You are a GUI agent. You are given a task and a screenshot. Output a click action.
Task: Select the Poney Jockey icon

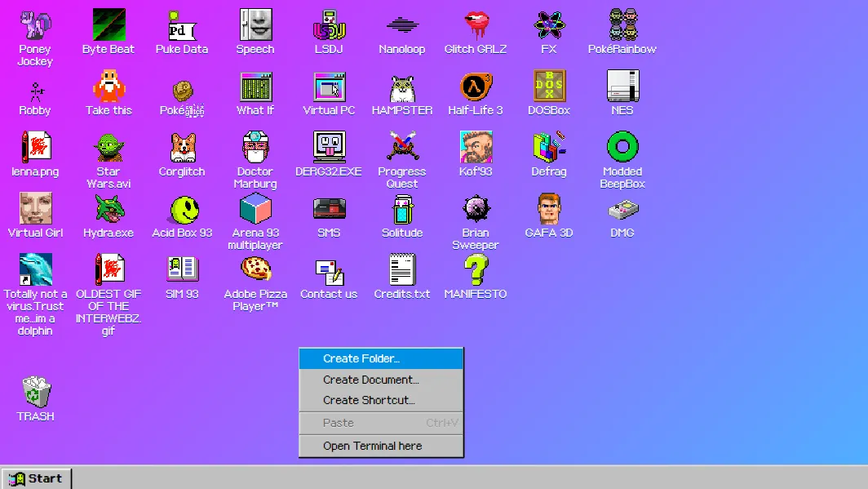click(35, 26)
